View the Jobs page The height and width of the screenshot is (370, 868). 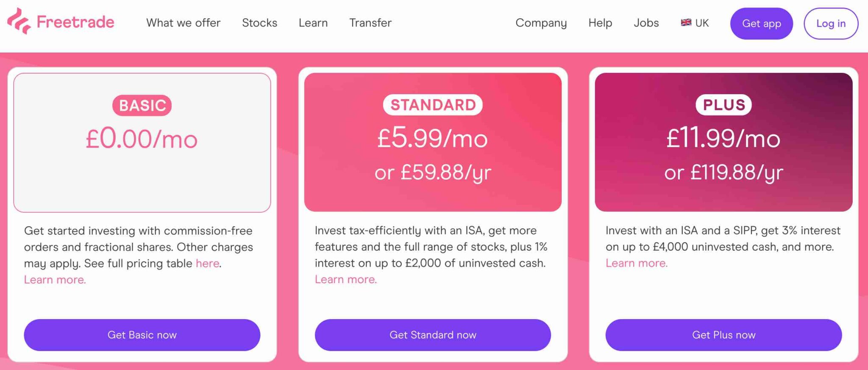click(646, 23)
